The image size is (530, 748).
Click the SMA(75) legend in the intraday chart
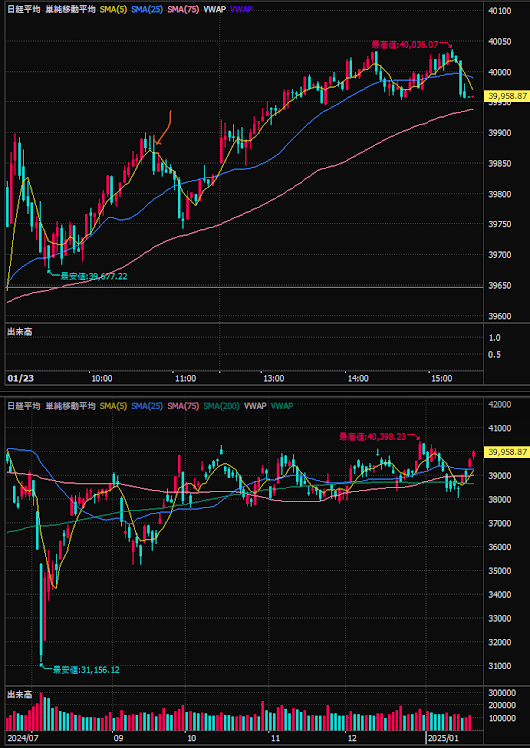coord(183,9)
